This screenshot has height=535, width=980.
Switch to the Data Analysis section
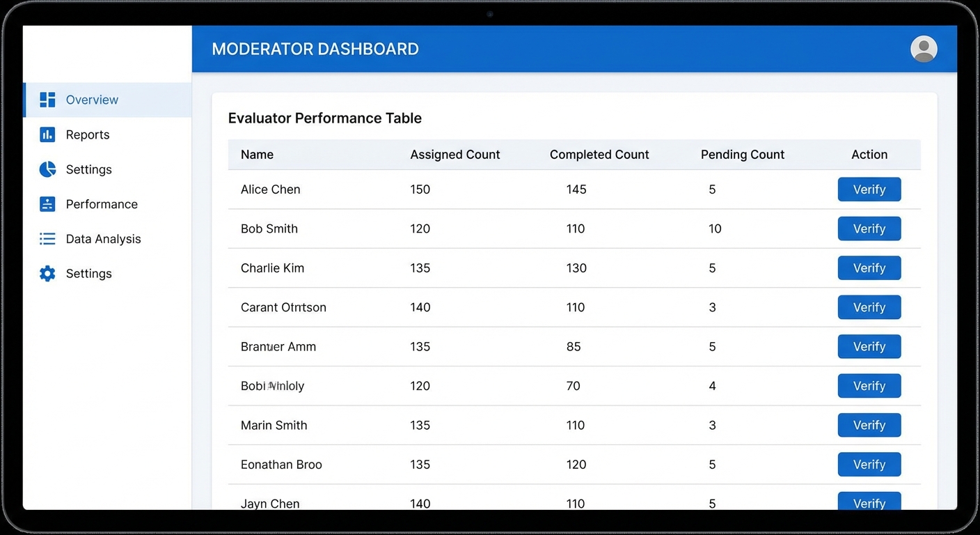click(102, 239)
